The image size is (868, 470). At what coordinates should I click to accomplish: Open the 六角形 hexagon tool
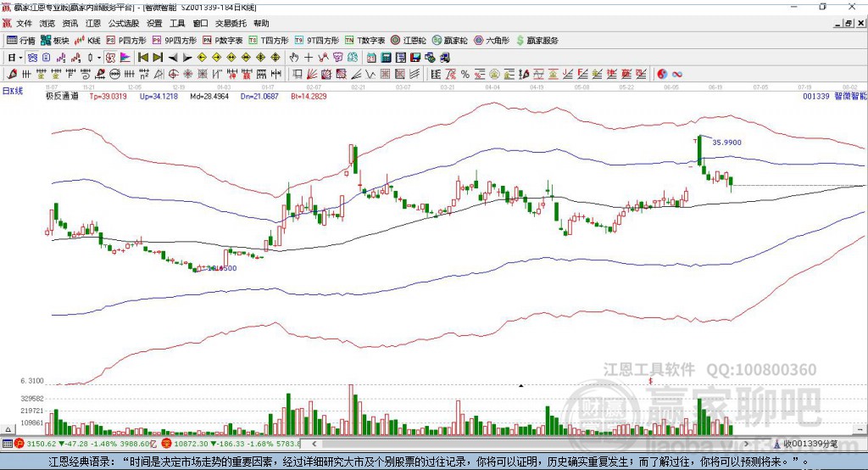coord(492,41)
